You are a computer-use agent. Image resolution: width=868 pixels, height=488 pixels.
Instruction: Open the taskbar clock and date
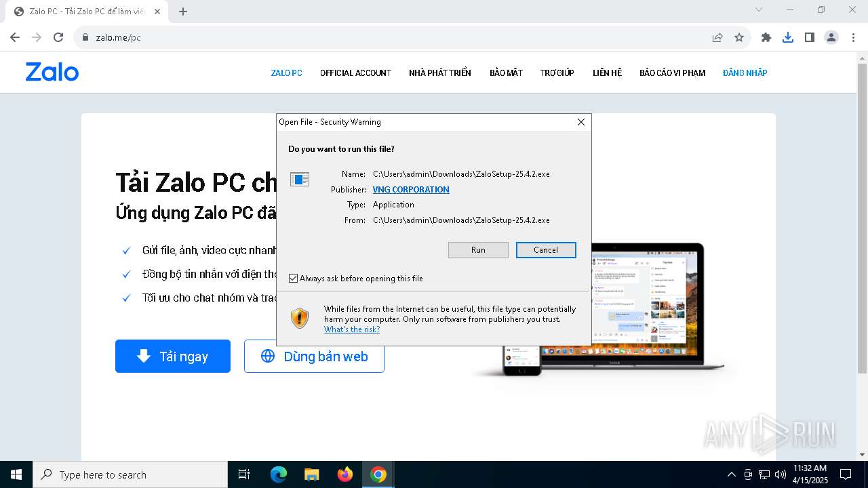pos(810,474)
